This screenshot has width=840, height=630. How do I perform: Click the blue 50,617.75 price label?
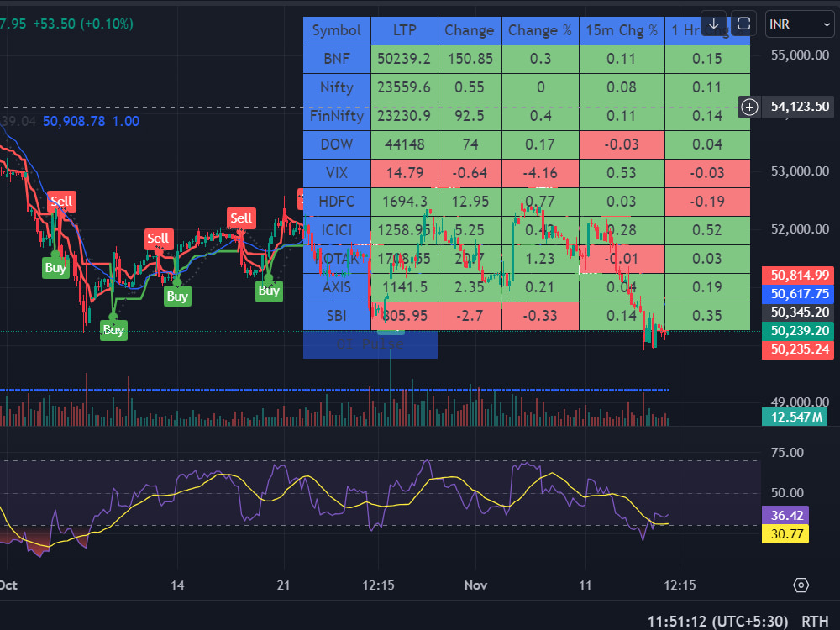pos(798,293)
